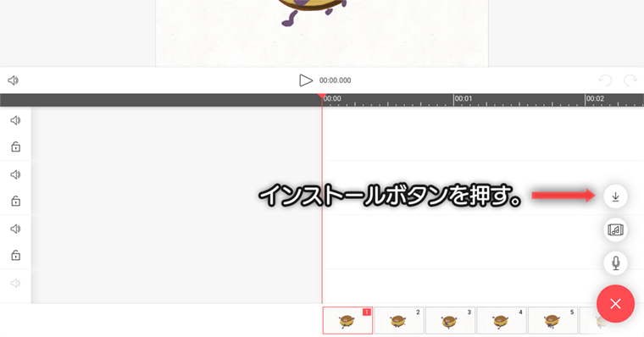This screenshot has width=644, height=337.
Task: Mute the second audio track
Action: coord(15,174)
